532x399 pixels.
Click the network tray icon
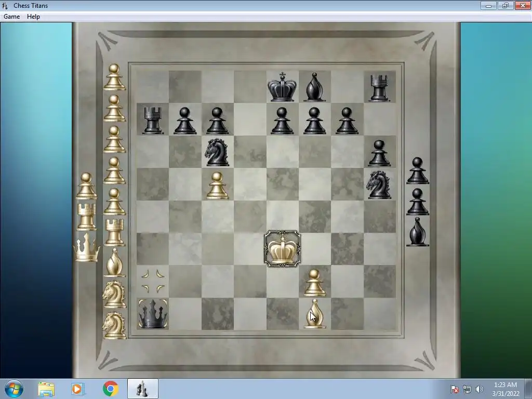pyautogui.click(x=467, y=389)
